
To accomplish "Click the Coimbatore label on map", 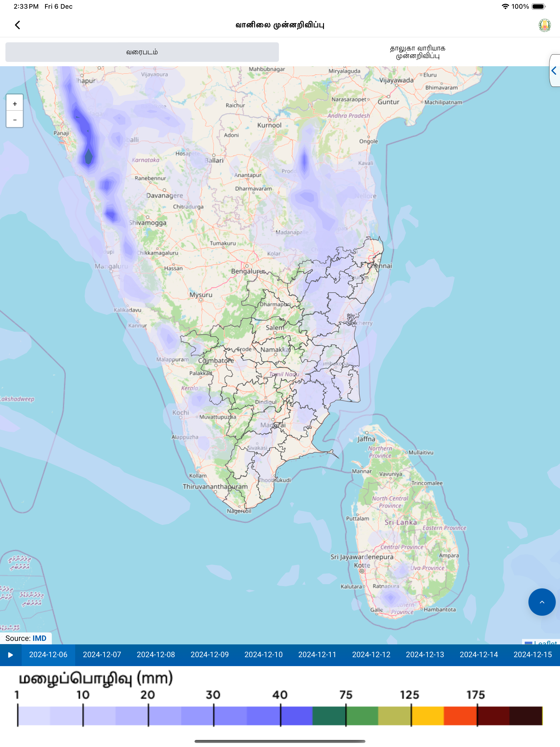I will click(x=216, y=361).
